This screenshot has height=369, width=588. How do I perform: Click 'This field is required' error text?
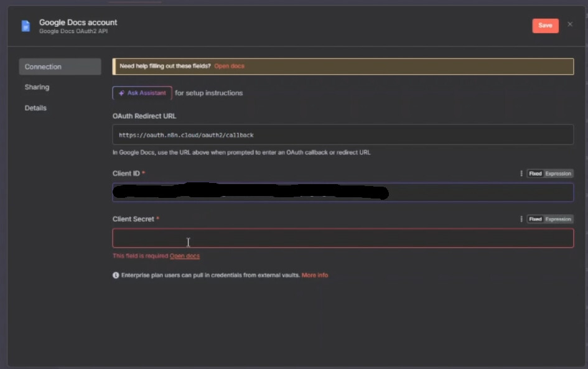click(140, 256)
